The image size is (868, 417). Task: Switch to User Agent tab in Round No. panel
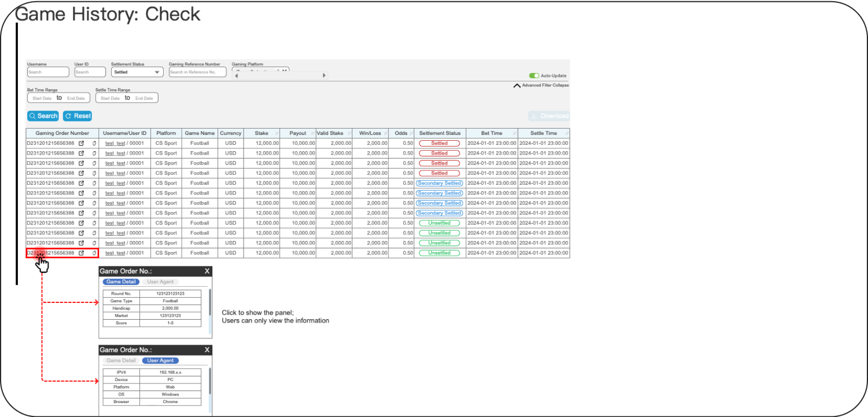coord(160,282)
